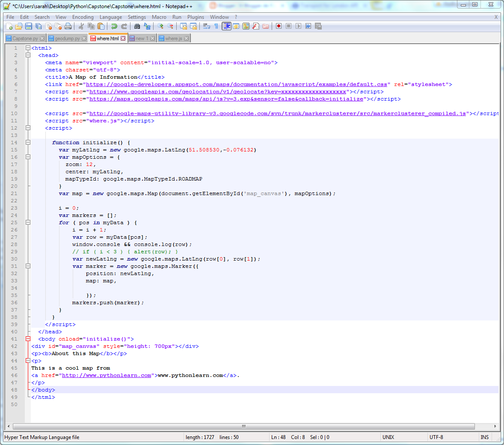Image resolution: width=504 pixels, height=445 pixels.
Task: Collapse the html fold on line 1
Action: pos(28,48)
